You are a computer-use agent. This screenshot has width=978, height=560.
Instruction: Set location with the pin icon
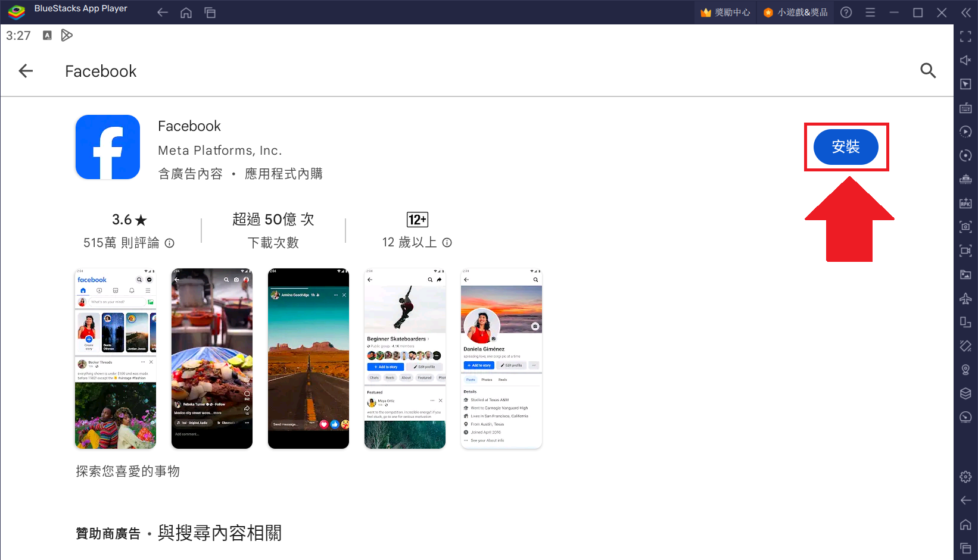pyautogui.click(x=965, y=370)
